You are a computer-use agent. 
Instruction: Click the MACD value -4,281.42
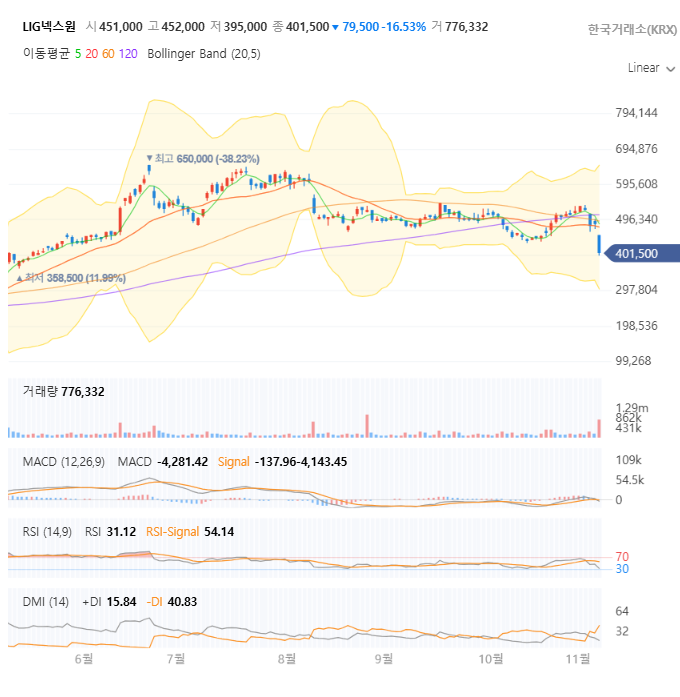point(183,462)
